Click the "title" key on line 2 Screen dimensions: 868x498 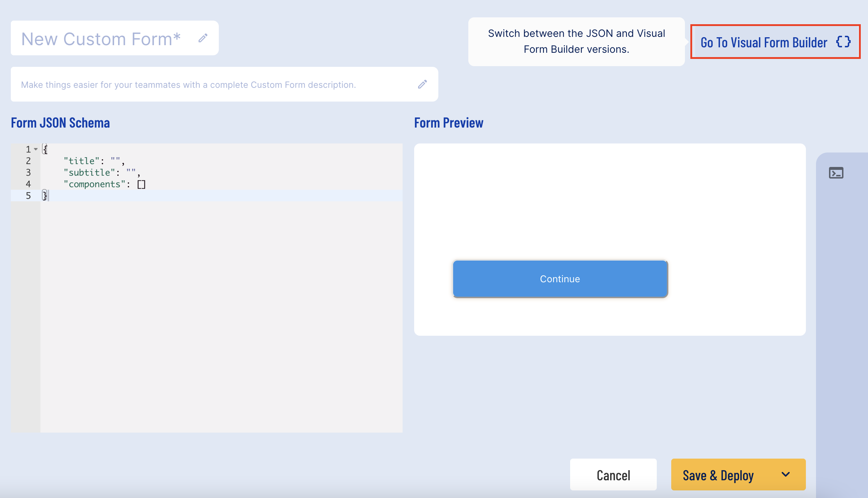pyautogui.click(x=82, y=161)
